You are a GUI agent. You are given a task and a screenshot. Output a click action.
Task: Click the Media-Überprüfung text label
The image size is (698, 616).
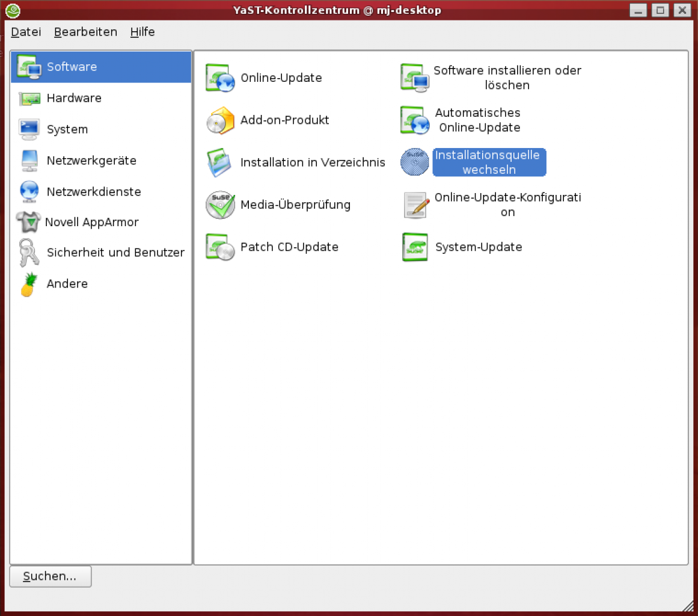pos(295,205)
